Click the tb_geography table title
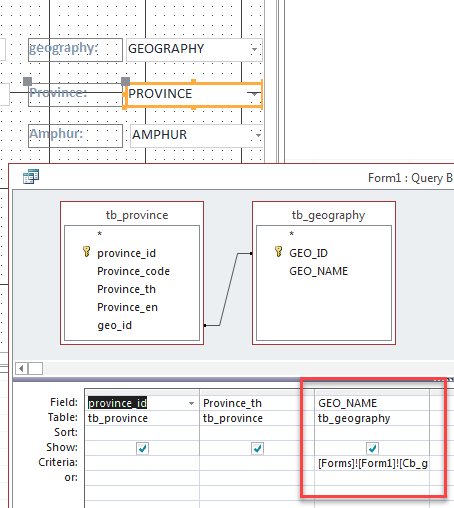Screen dimensions: 454x508 point(328,215)
